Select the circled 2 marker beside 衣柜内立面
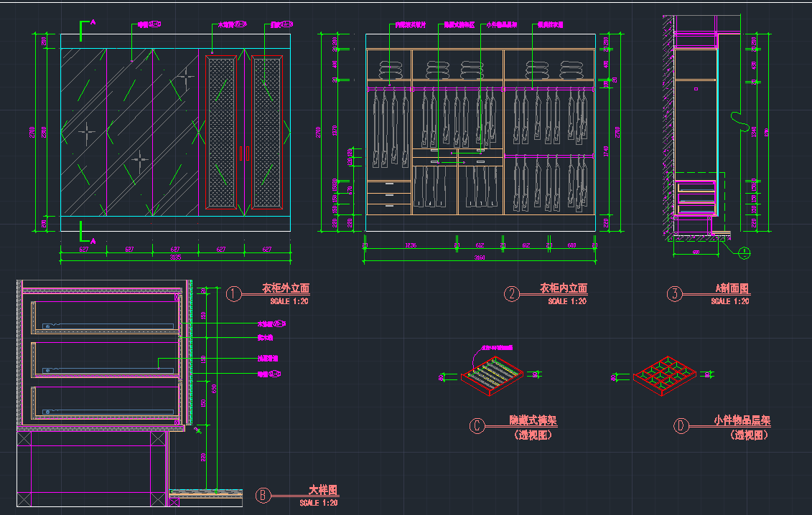 (x=512, y=293)
